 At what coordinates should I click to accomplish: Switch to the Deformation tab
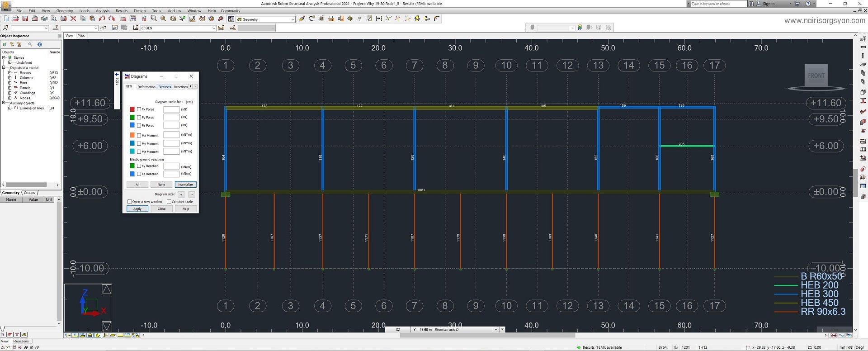pyautogui.click(x=146, y=87)
